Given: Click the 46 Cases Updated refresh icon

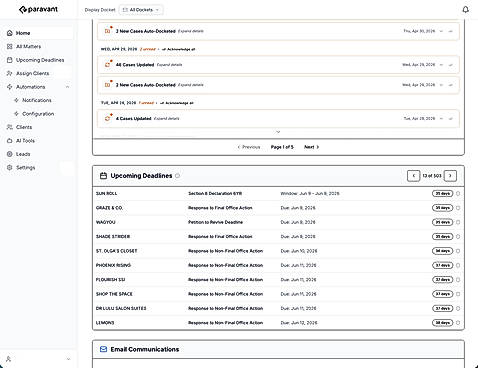Looking at the screenshot, I should pyautogui.click(x=108, y=64).
